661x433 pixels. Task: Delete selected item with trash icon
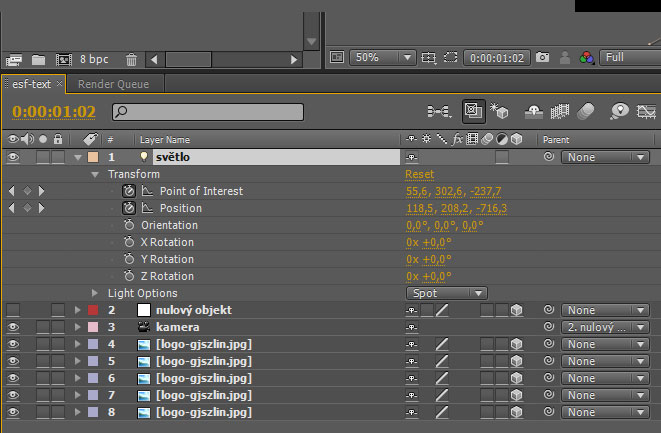[x=132, y=59]
